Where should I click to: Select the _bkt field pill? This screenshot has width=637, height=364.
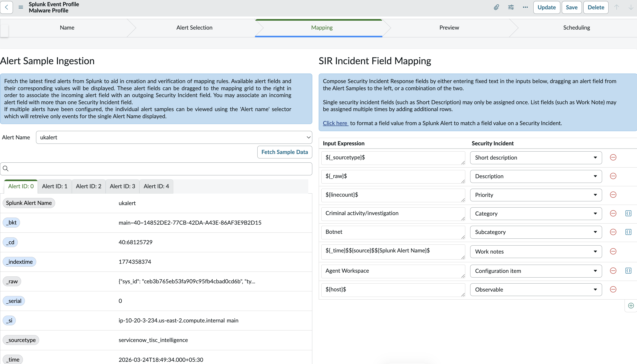pos(11,222)
